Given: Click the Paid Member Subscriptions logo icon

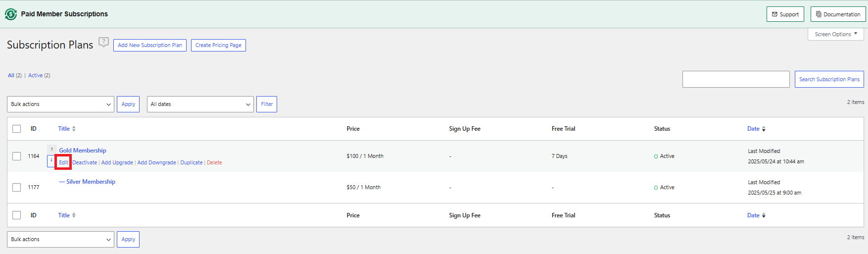Looking at the screenshot, I should point(10,14).
